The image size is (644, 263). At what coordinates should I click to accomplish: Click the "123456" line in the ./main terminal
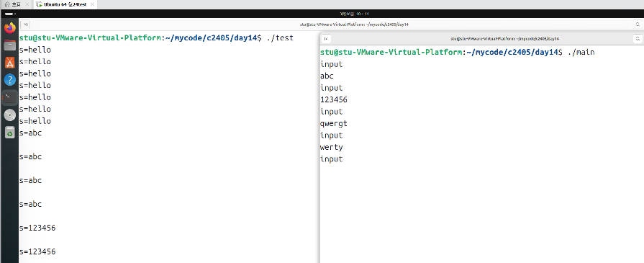tap(334, 99)
